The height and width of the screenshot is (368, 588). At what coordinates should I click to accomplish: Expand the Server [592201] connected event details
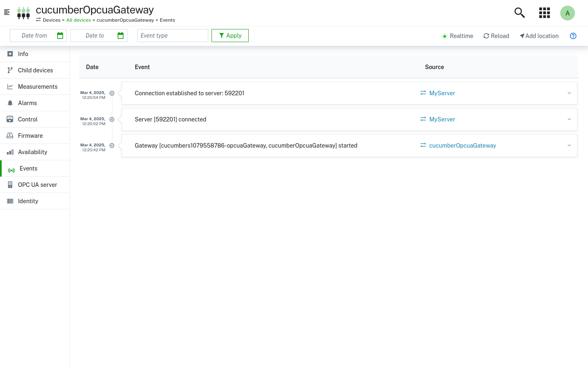pyautogui.click(x=569, y=119)
